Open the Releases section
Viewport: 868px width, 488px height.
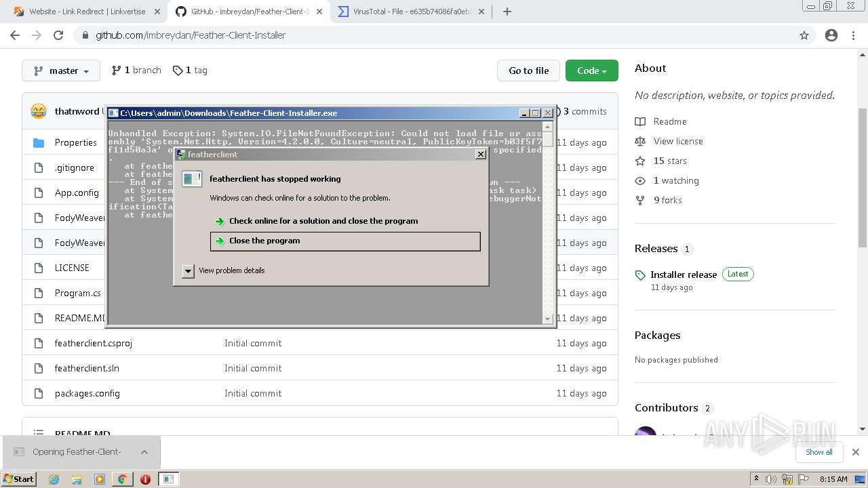pyautogui.click(x=656, y=249)
